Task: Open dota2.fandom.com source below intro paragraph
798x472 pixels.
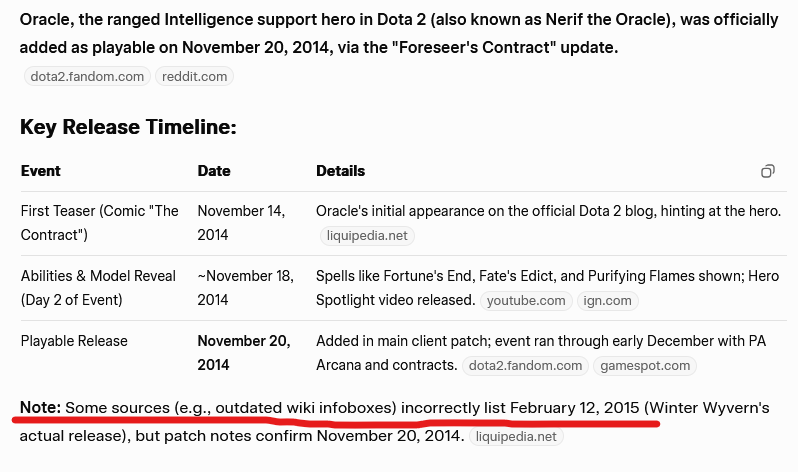Action: [x=86, y=76]
